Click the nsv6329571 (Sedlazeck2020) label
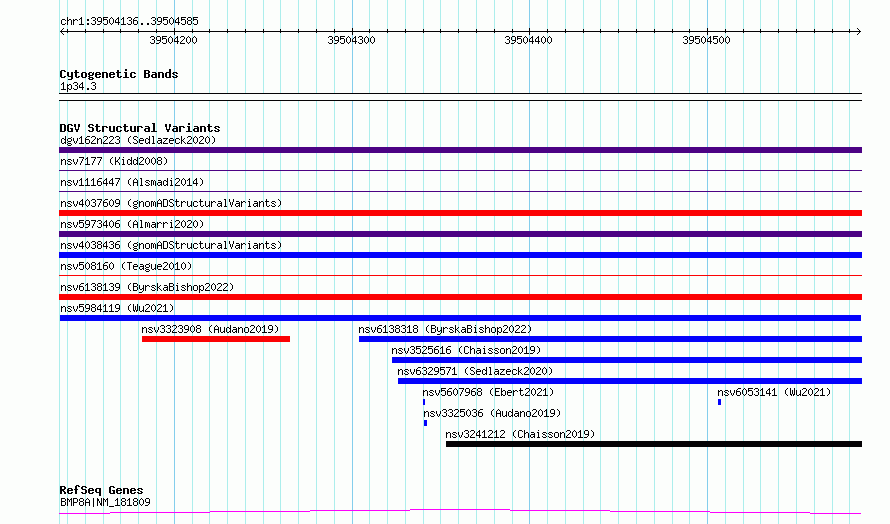 (475, 371)
